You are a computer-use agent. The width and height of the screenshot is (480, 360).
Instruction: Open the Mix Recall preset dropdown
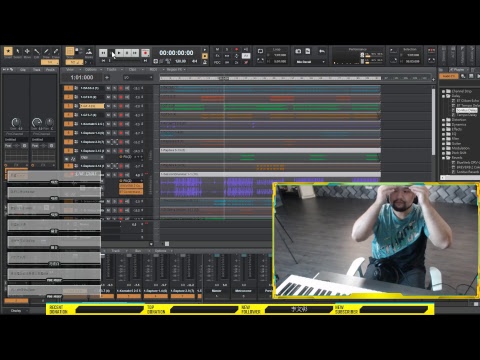click(309, 62)
